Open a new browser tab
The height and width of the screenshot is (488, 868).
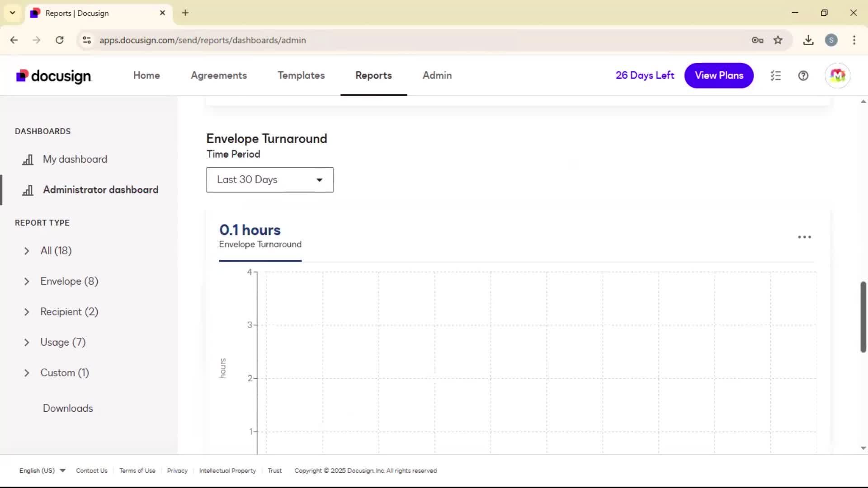click(185, 13)
